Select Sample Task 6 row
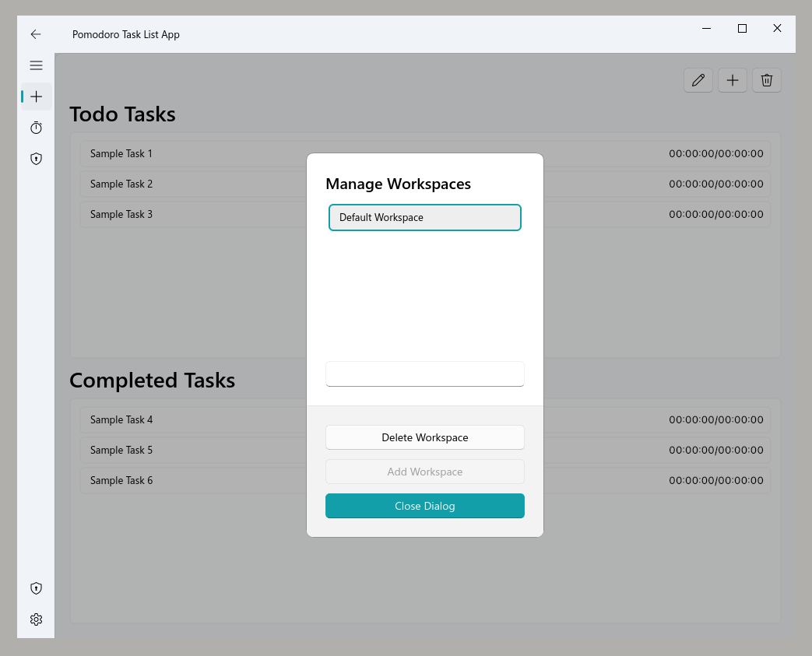 click(425, 480)
